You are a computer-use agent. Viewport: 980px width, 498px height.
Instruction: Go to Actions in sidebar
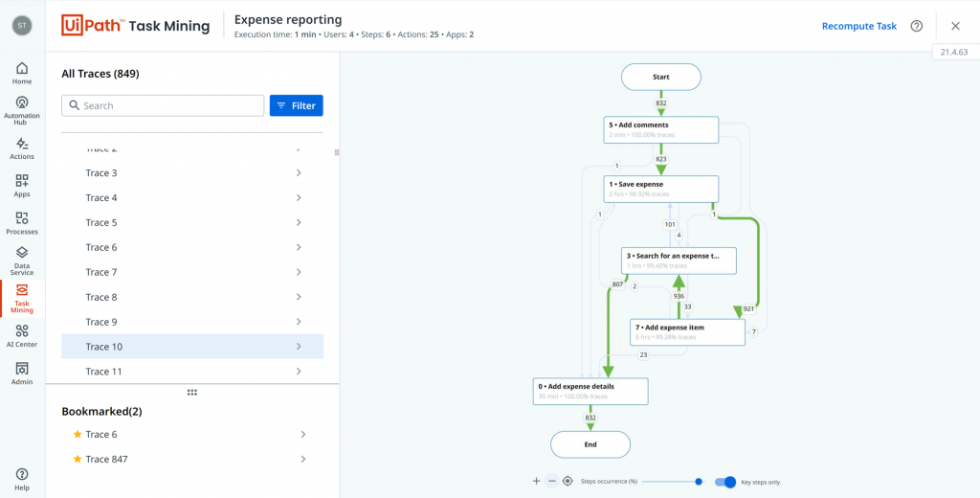coord(23,148)
